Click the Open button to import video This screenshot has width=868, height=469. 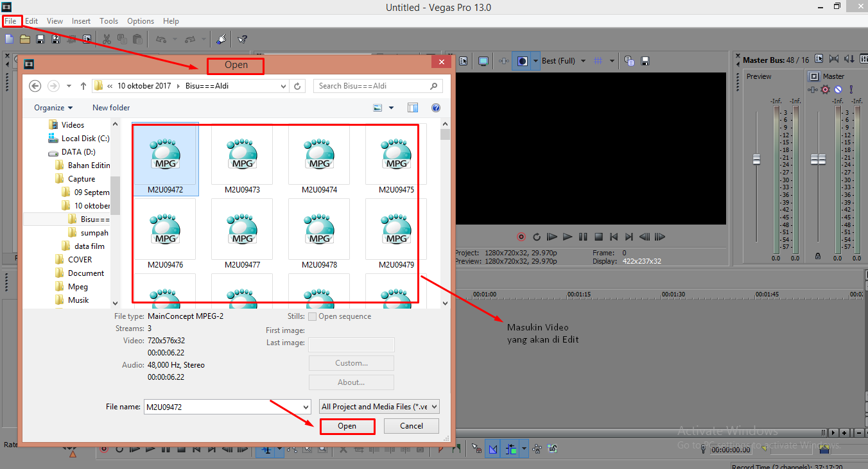pyautogui.click(x=347, y=426)
